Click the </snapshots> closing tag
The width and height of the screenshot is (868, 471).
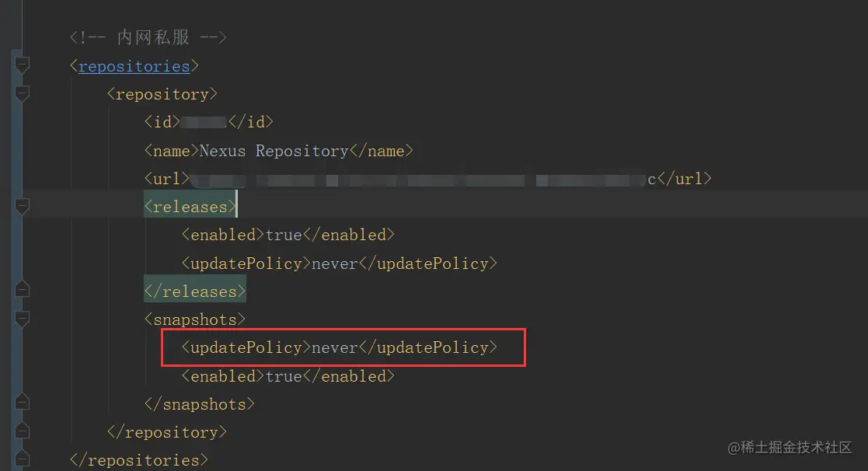click(199, 404)
